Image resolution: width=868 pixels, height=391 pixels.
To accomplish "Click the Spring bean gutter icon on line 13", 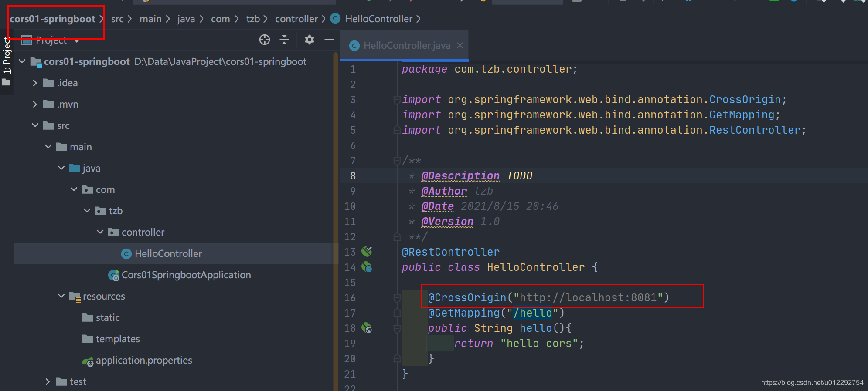I will (x=367, y=251).
